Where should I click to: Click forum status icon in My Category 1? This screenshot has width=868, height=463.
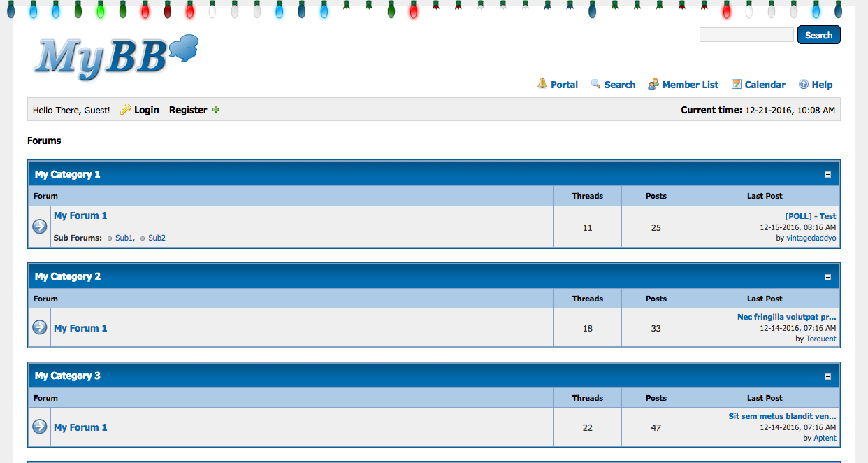tap(40, 227)
